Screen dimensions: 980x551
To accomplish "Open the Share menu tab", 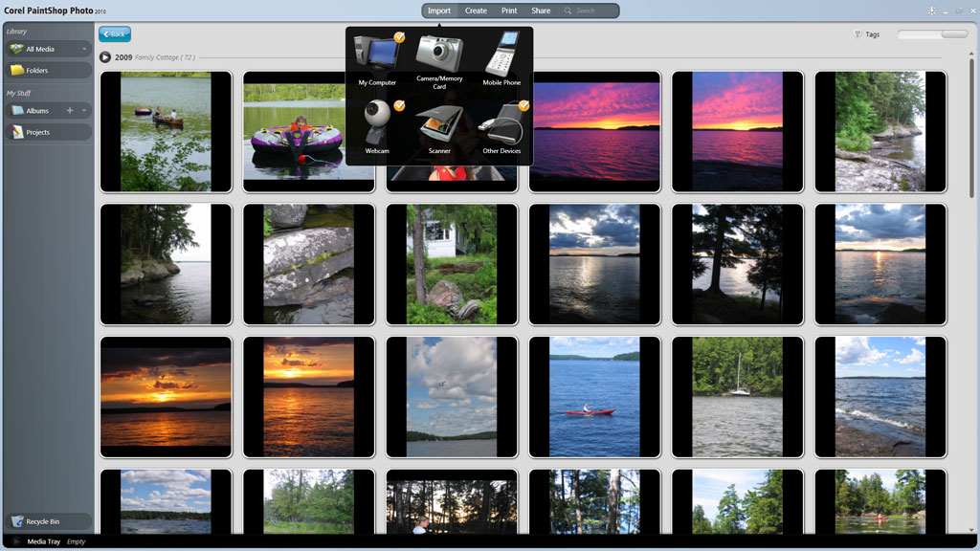I will 541,11.
